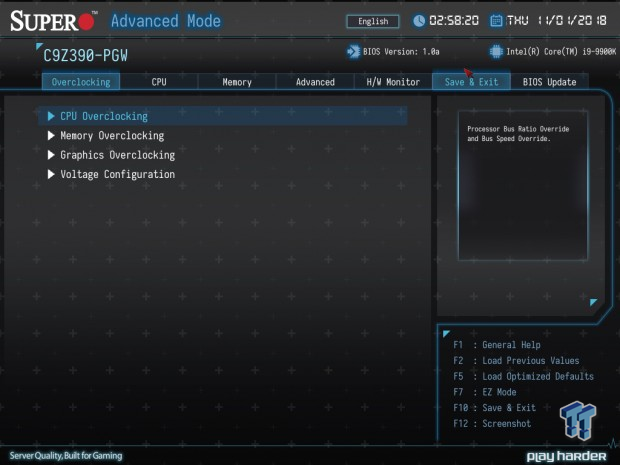Open the H/W Monitor tab
The width and height of the screenshot is (620, 465).
393,82
